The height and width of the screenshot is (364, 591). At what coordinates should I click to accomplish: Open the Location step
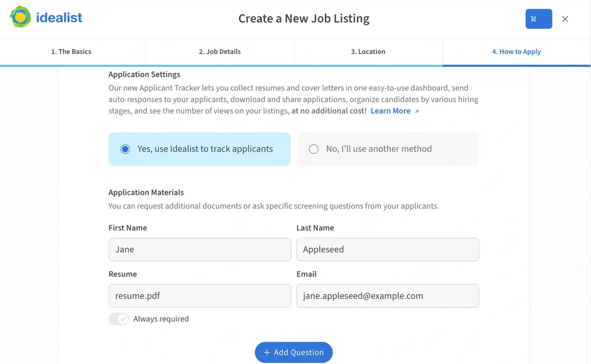tap(368, 52)
